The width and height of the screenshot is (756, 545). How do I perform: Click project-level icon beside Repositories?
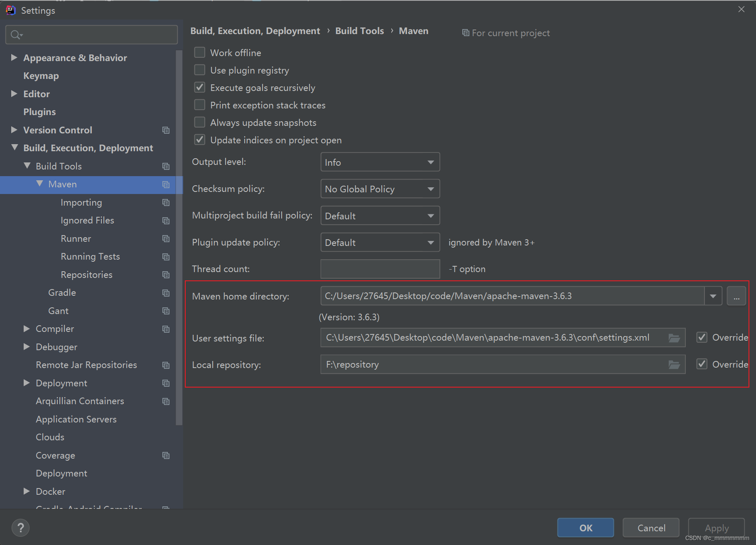tap(166, 275)
